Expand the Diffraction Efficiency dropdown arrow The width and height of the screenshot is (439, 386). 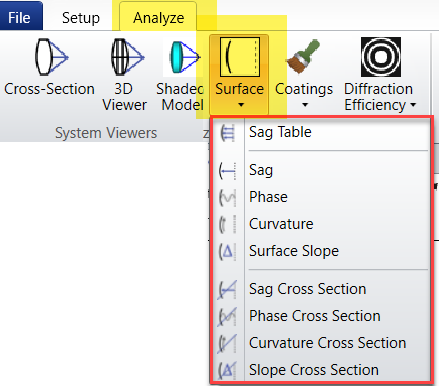tap(413, 105)
